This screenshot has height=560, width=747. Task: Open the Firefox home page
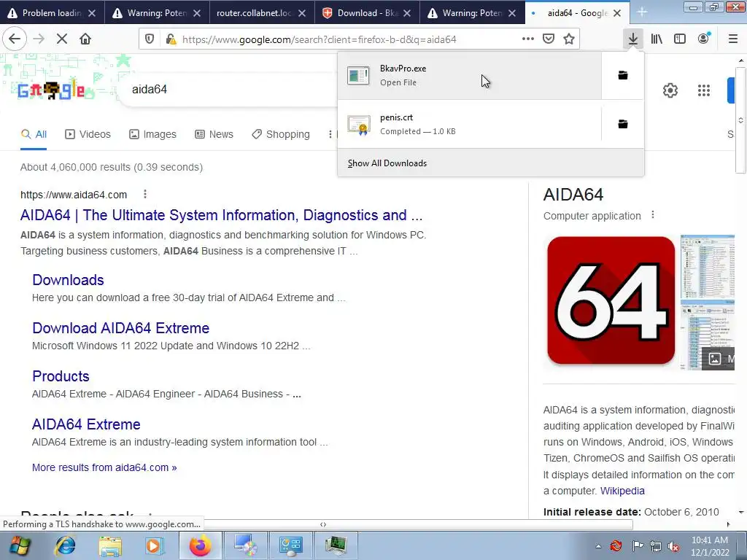[85, 39]
